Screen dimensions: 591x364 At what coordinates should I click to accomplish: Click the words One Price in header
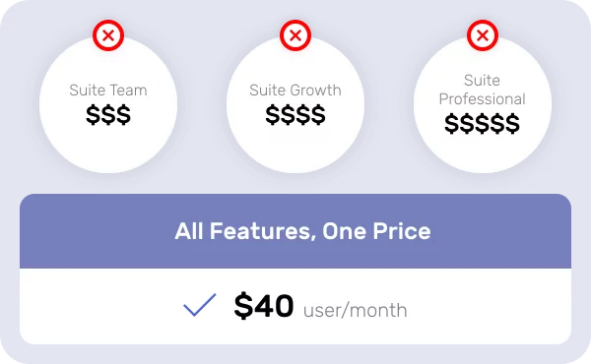[376, 231]
